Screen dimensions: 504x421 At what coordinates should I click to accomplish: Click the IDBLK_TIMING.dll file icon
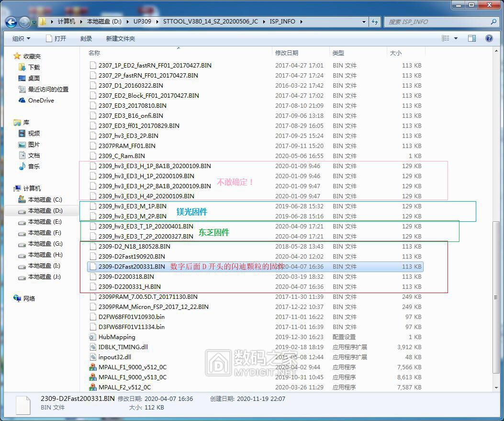(x=93, y=347)
